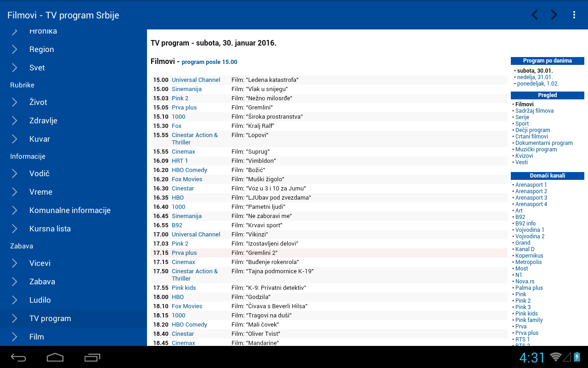Go back with the left arrow icon

(x=535, y=15)
